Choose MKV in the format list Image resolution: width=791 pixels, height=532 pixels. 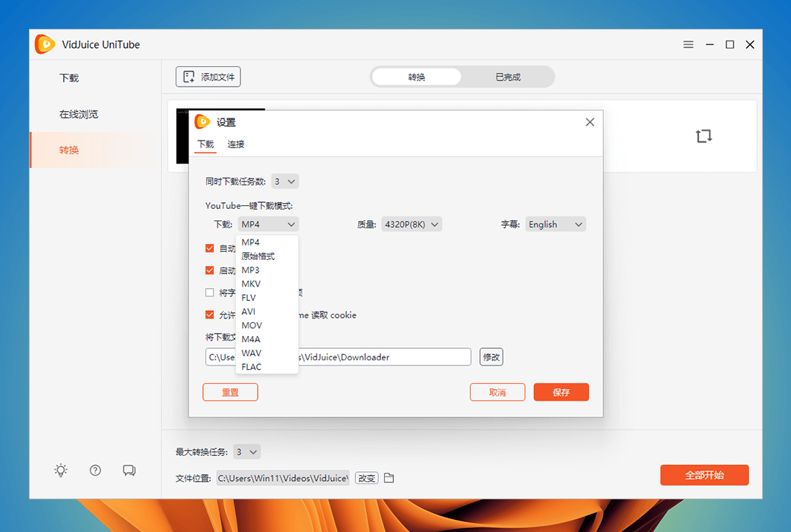[x=267, y=284]
